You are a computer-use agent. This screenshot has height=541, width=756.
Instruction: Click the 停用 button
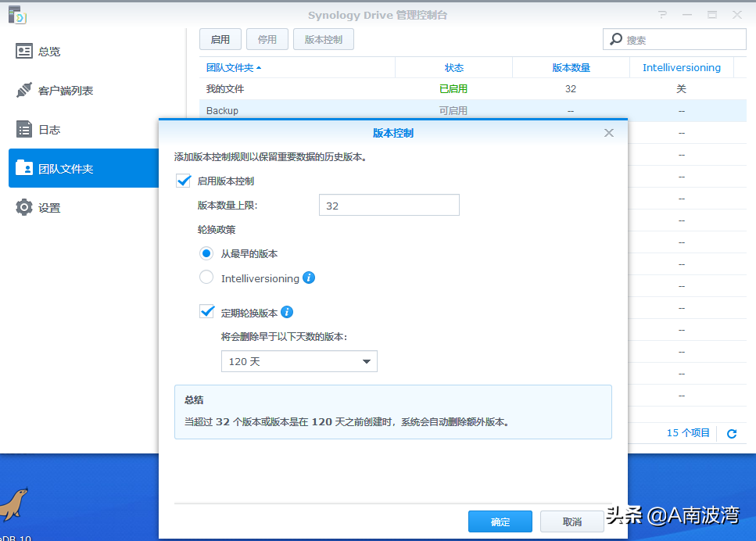coord(267,39)
